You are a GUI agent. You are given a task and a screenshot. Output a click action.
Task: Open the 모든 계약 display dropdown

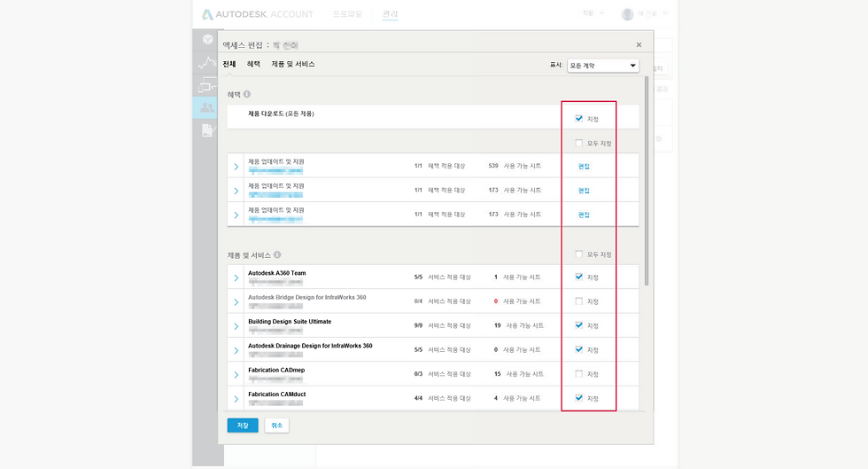(x=603, y=66)
